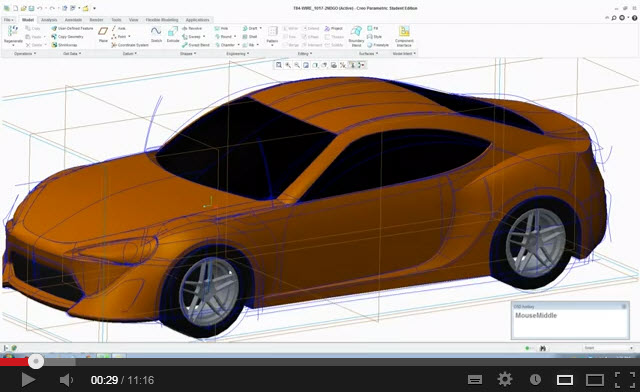Open the File menu
640x392 pixels.
click(x=9, y=20)
